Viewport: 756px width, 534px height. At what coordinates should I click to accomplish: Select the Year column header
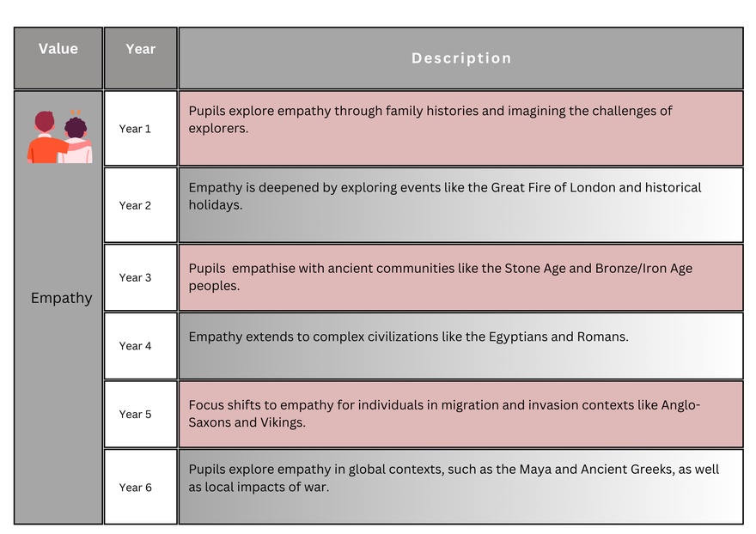point(140,50)
